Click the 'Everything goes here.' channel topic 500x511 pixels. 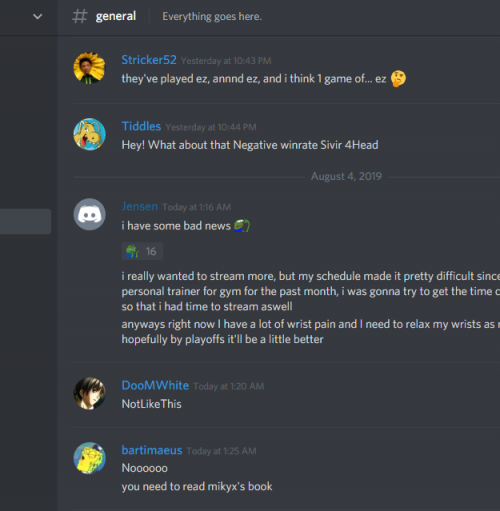212,16
